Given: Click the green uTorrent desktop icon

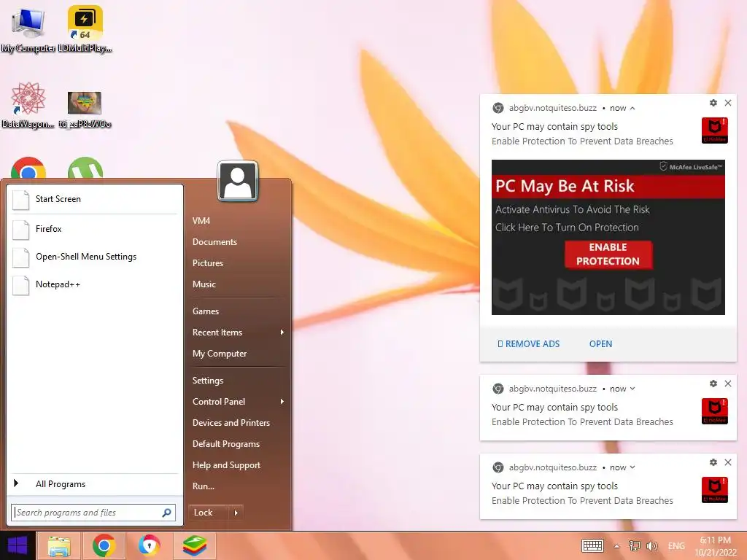Looking at the screenshot, I should [x=85, y=168].
